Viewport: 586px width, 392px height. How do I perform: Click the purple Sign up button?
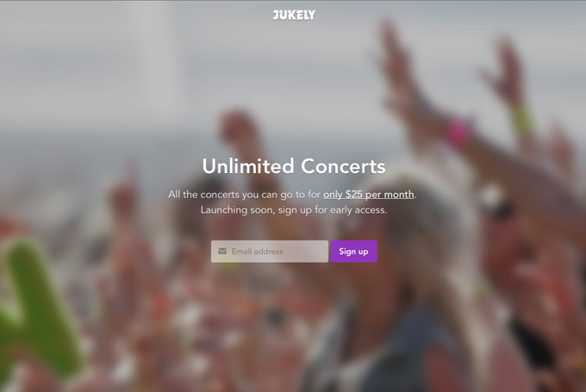pyautogui.click(x=353, y=251)
